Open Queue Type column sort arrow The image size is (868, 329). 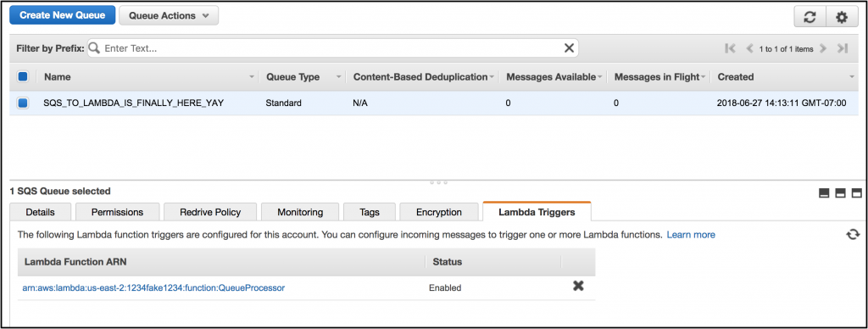(x=339, y=77)
